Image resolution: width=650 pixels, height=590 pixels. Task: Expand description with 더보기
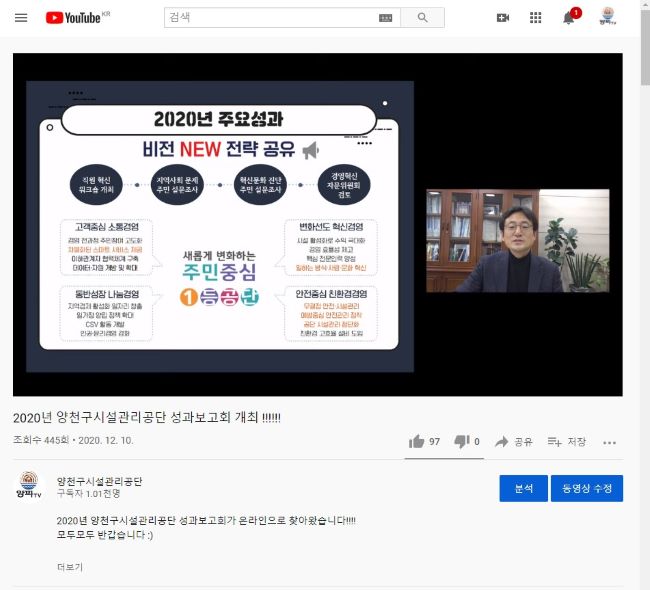(x=70, y=567)
